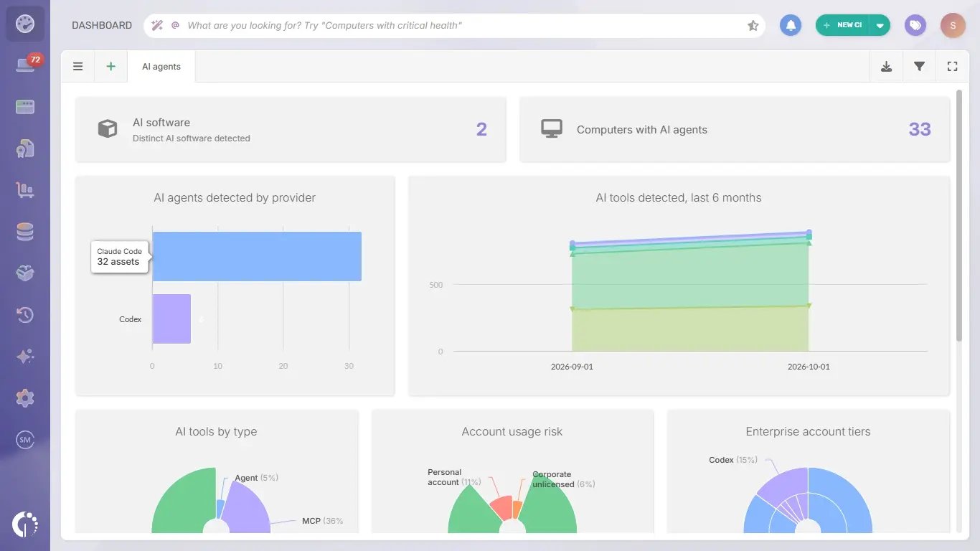Click the 'Personal account (11%)' label
This screenshot has height=551, width=980.
(454, 478)
